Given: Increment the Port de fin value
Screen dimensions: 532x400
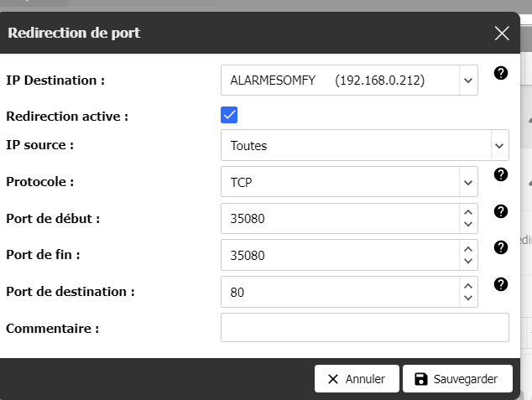Looking at the screenshot, I should [x=468, y=249].
